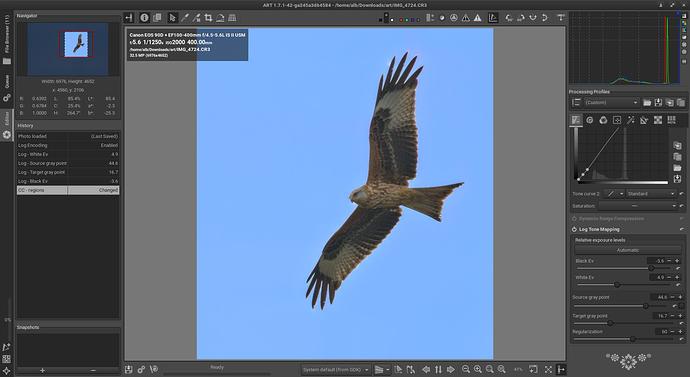Toggle the top-right panel layout icon
Screen dimensions: 690x377
[561, 18]
